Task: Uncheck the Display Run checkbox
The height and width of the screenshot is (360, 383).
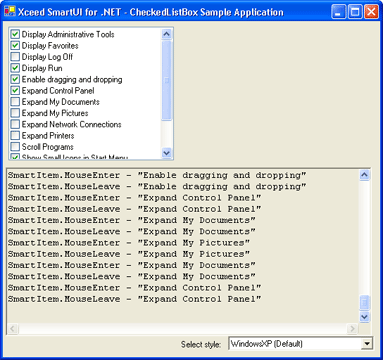Action: coord(15,68)
